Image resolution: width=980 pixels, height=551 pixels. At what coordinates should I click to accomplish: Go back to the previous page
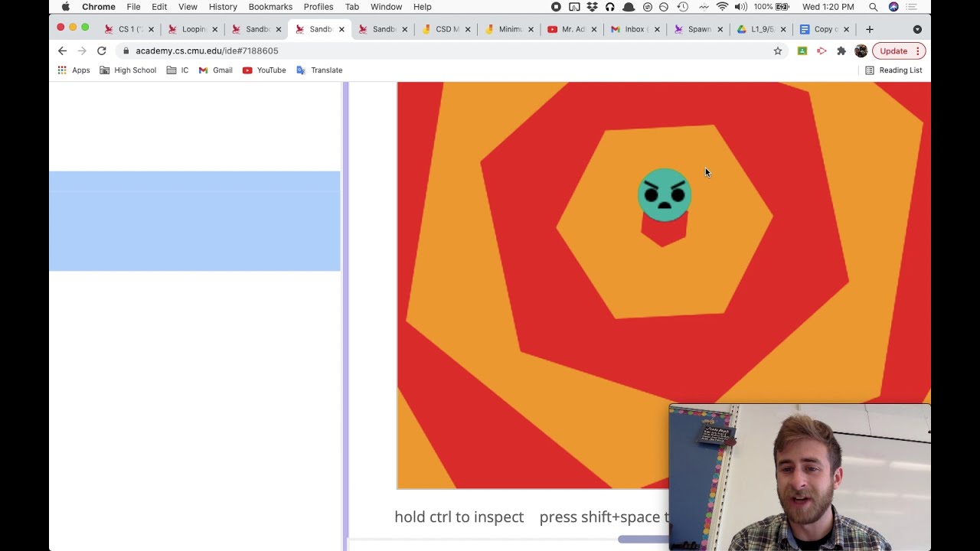[62, 51]
